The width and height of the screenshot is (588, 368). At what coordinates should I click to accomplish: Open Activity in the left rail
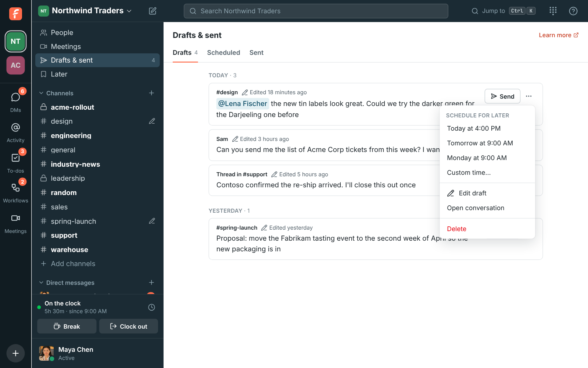(x=15, y=132)
